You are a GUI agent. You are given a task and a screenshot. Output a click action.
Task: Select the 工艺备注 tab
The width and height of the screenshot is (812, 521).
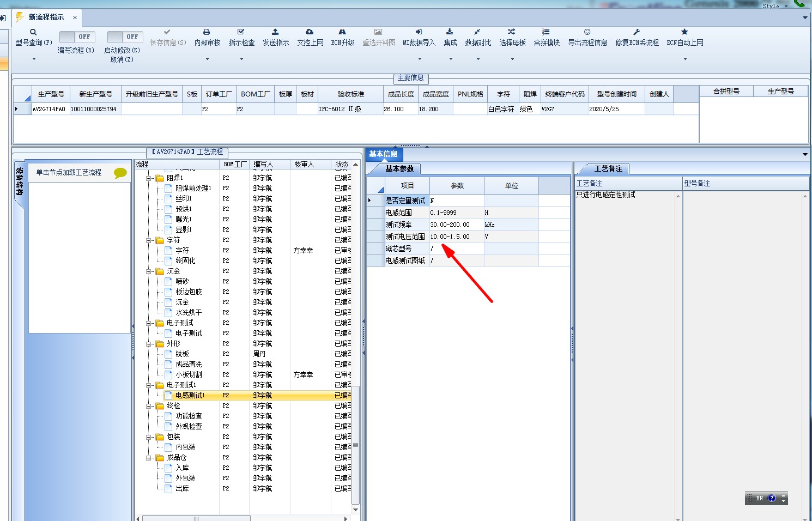click(608, 169)
